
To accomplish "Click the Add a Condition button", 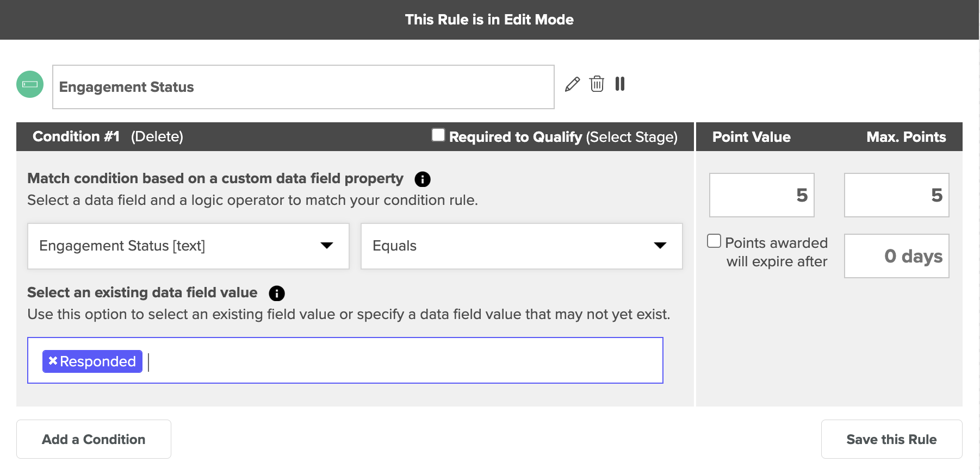I will (x=94, y=439).
